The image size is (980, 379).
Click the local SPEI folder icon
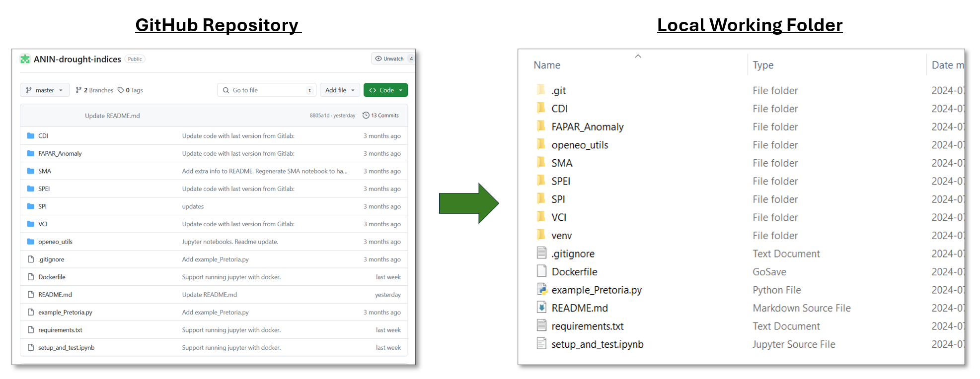[541, 181]
